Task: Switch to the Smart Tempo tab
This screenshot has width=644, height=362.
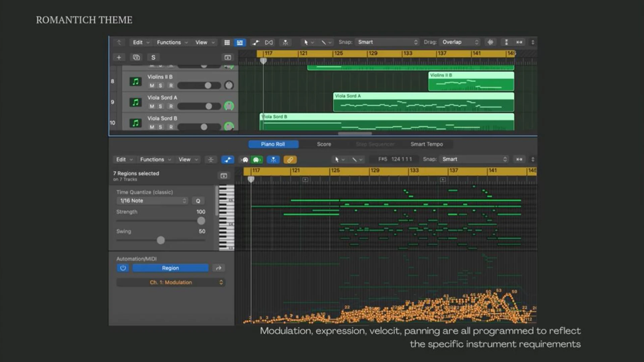Action: (x=427, y=144)
